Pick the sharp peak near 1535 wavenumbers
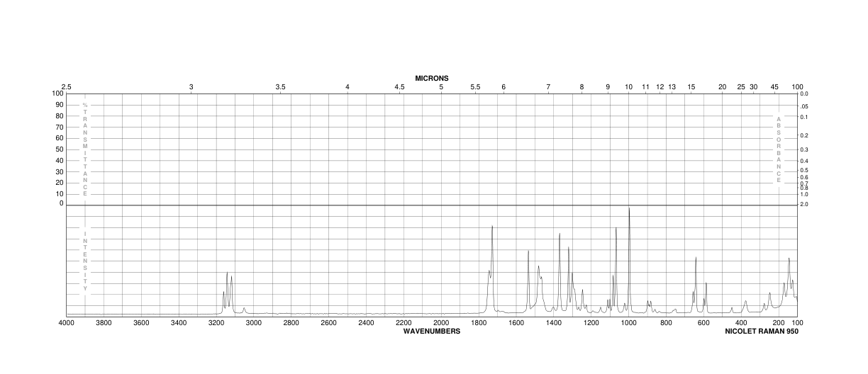 528,280
